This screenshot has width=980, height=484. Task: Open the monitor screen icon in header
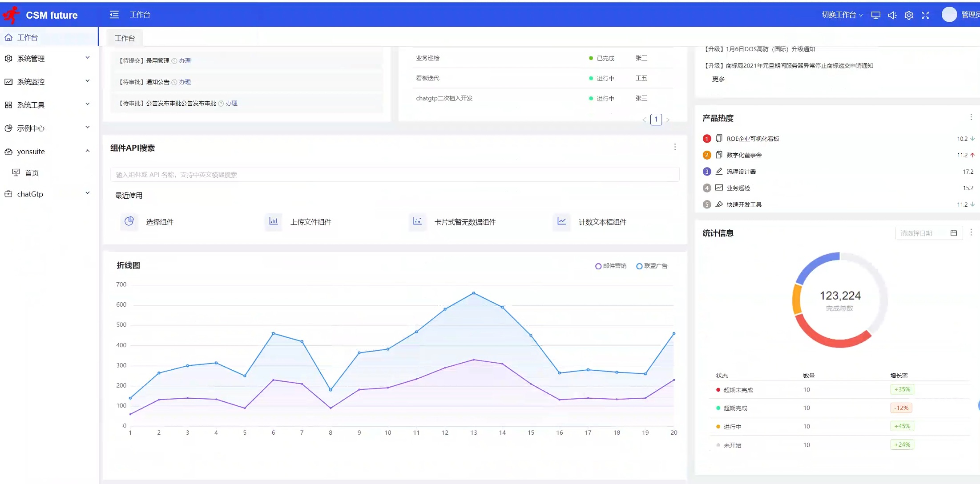(x=875, y=15)
